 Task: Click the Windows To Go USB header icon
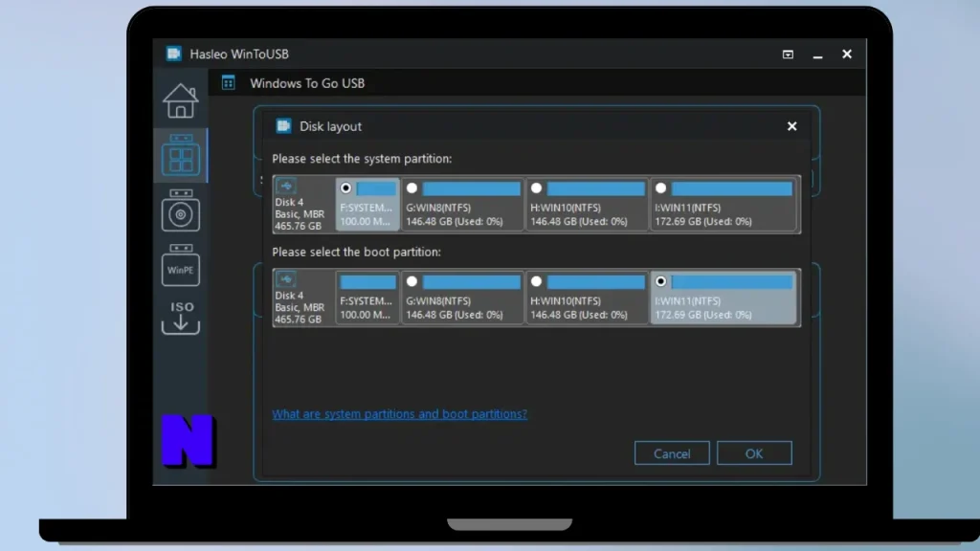[228, 82]
